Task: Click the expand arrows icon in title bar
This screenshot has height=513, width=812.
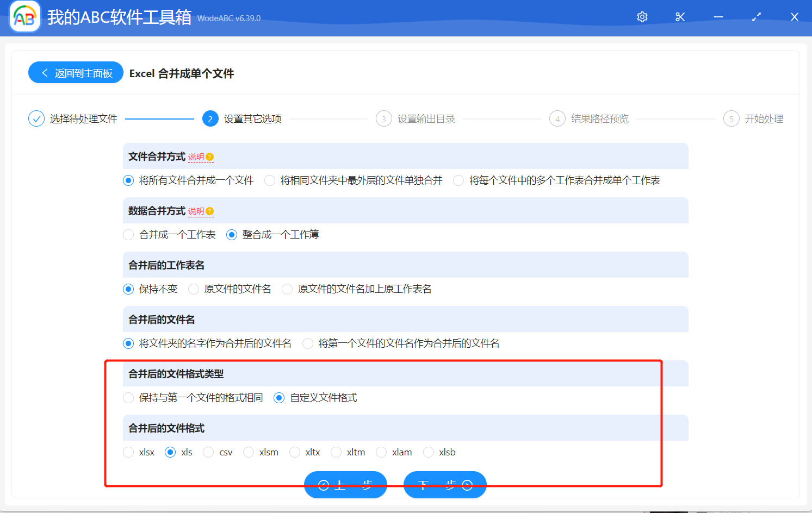Action: (x=756, y=17)
